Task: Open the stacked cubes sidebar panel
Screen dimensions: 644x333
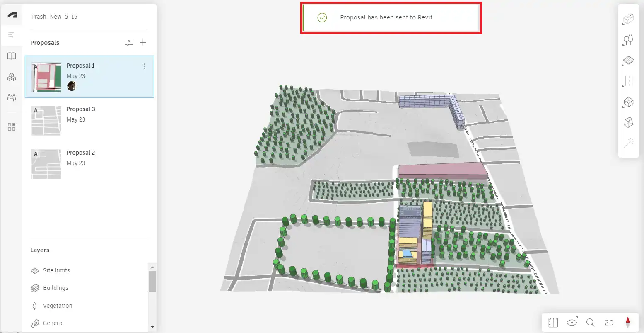Action: [12, 77]
